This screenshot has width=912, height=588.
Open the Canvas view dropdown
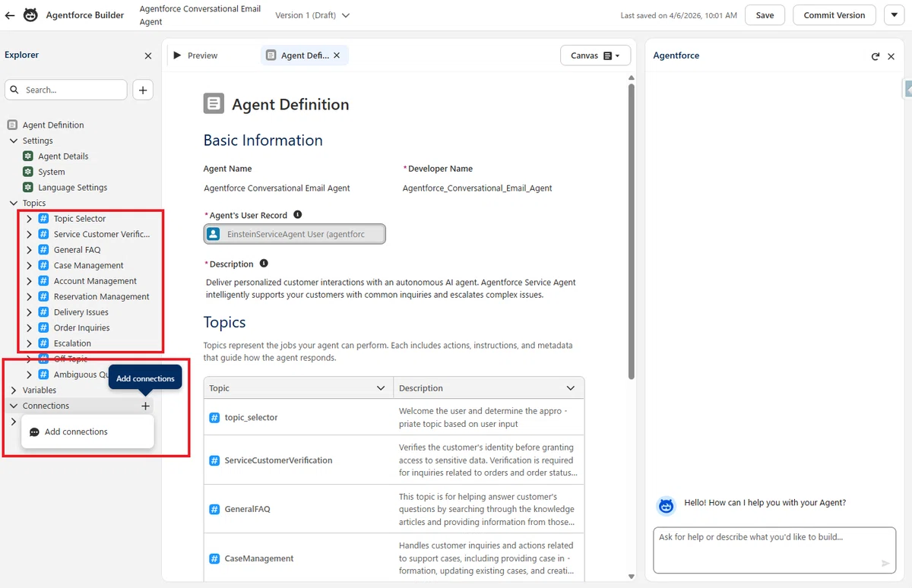pos(595,55)
